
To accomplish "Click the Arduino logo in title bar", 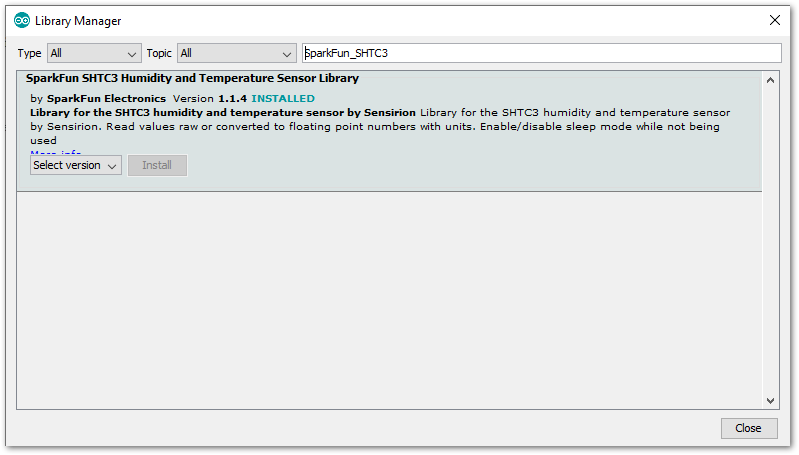I will point(22,21).
